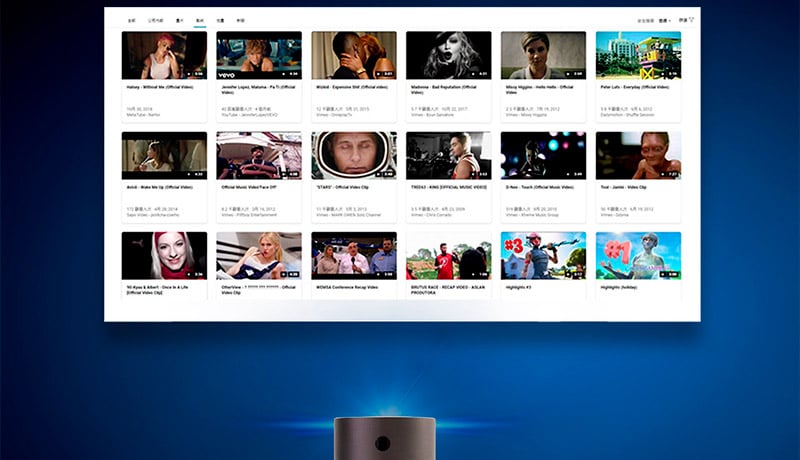The width and height of the screenshot is (800, 460).
Task: Select the conference interview with microphone thumbnail
Action: click(x=354, y=255)
